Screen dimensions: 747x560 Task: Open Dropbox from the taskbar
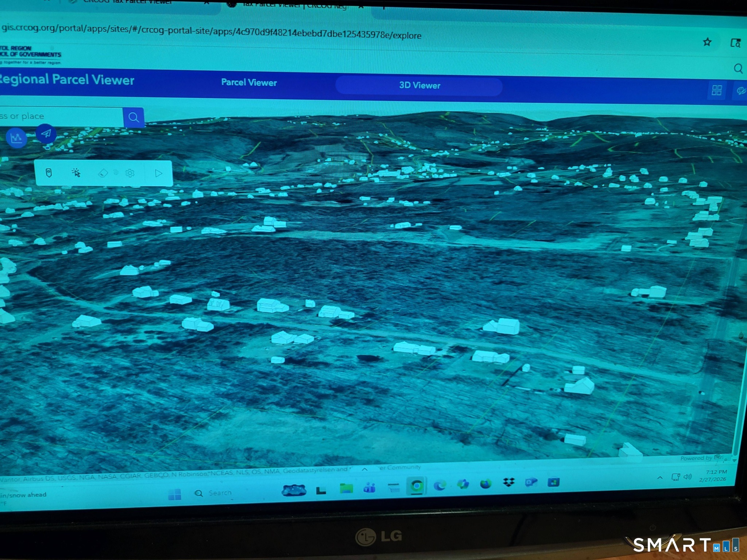point(508,483)
